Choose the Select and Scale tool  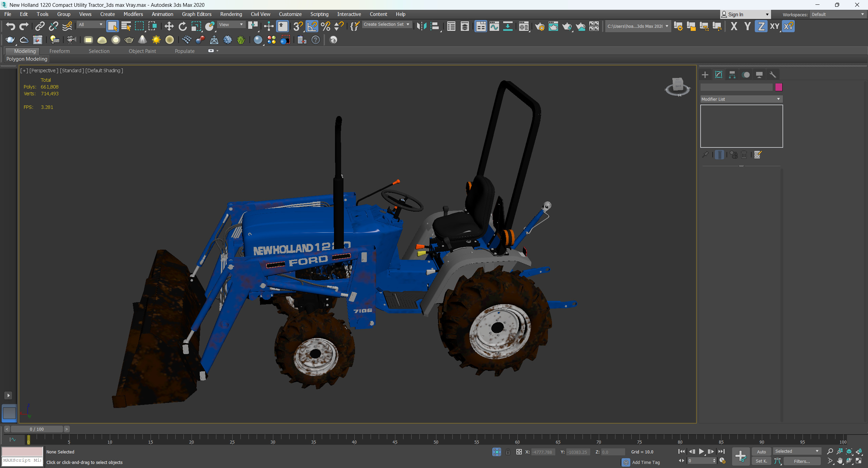pos(196,26)
